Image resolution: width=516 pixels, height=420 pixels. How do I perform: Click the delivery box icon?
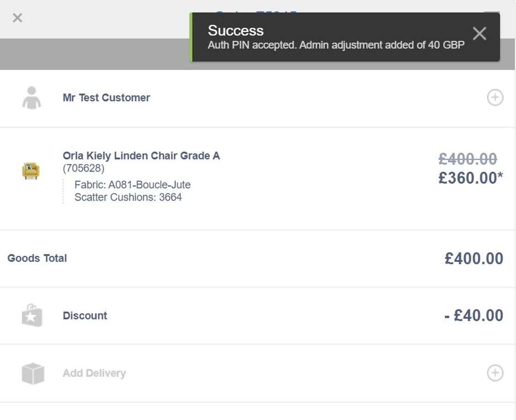33,373
